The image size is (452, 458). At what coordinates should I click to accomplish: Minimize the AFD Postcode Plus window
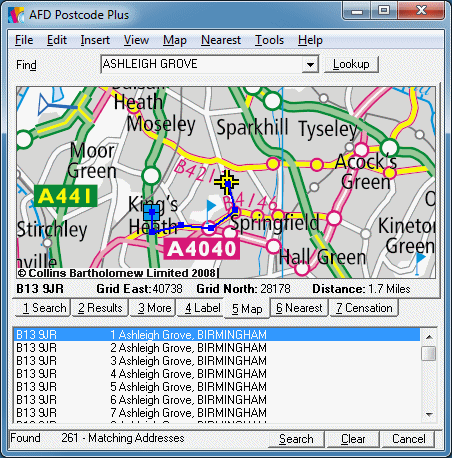356,11
